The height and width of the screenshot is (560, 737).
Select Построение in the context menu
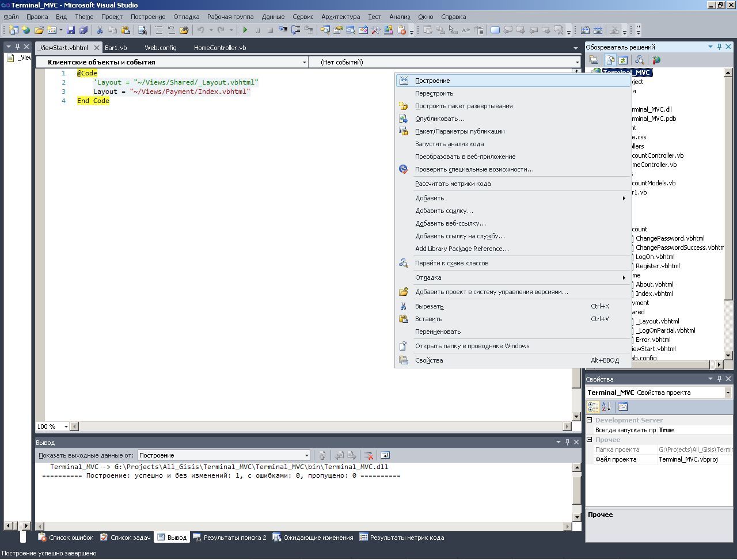coord(513,81)
